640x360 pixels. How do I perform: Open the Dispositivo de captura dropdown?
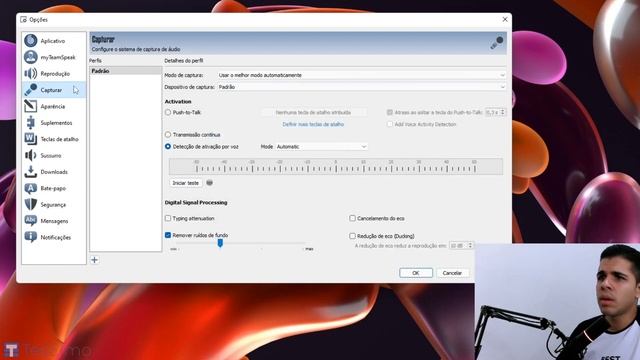pos(361,87)
